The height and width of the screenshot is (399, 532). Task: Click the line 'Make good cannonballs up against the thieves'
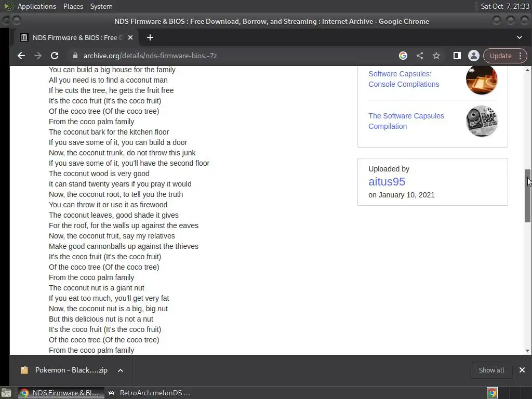click(x=124, y=246)
